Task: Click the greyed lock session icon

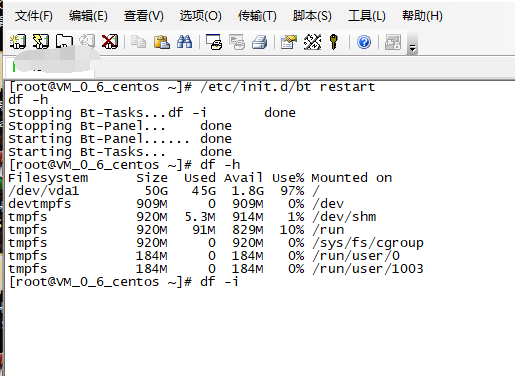Action: [x=393, y=42]
